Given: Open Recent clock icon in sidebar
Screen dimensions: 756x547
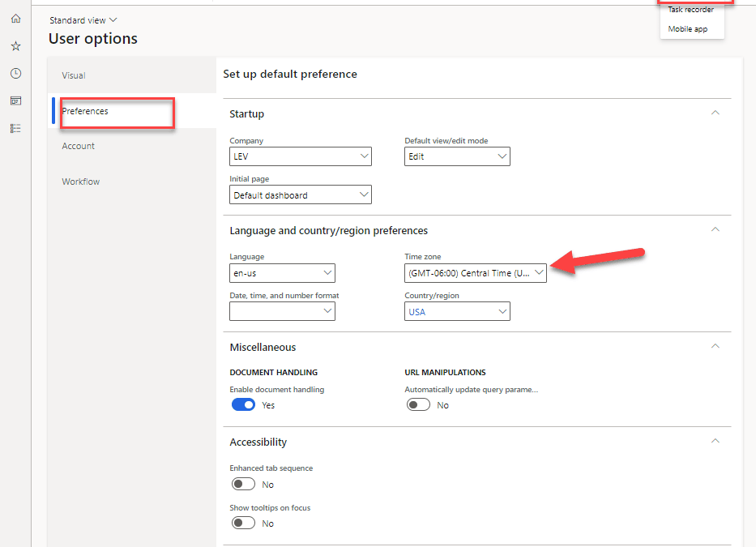Looking at the screenshot, I should point(16,73).
